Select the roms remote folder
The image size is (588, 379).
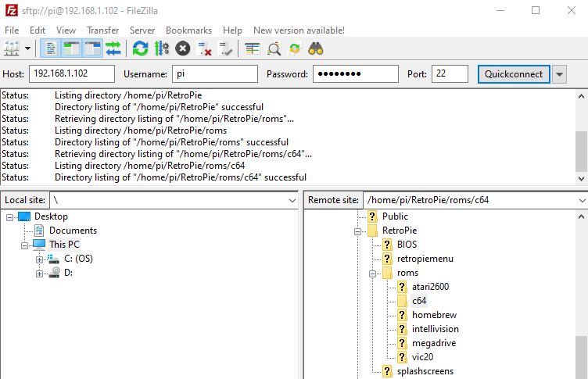tap(407, 273)
